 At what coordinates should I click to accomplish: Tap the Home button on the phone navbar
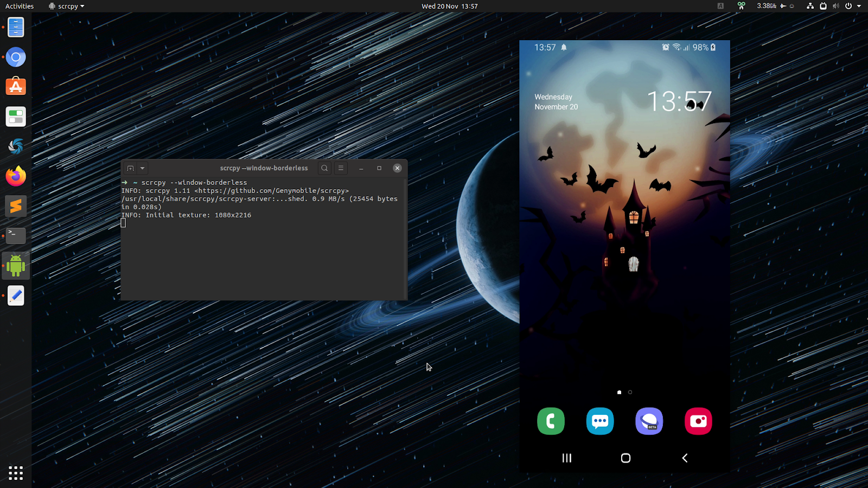click(x=625, y=458)
